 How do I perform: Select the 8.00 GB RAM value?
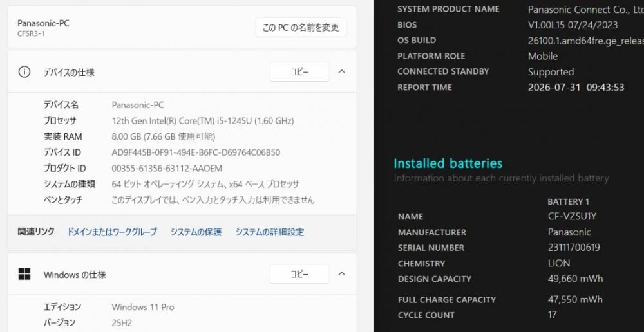(x=164, y=136)
